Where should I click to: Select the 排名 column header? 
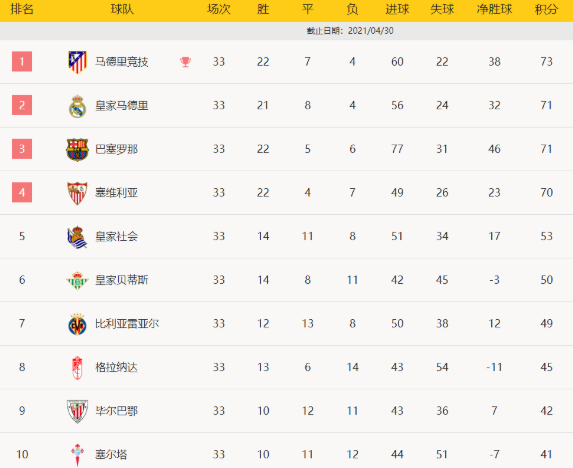[x=22, y=9]
